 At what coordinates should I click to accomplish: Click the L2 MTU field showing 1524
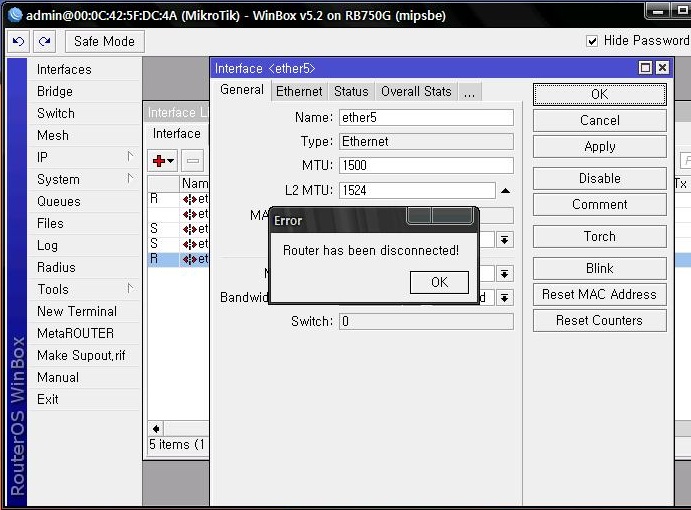pos(417,190)
